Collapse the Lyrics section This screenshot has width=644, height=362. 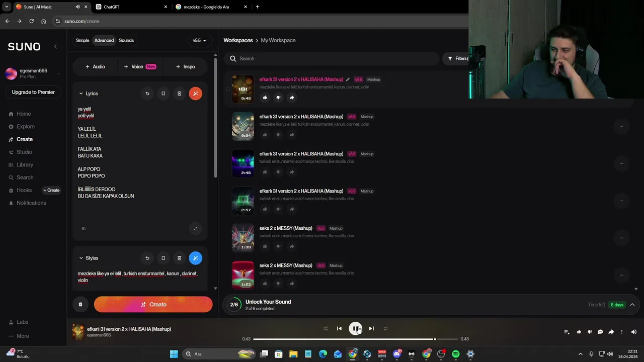click(x=81, y=94)
